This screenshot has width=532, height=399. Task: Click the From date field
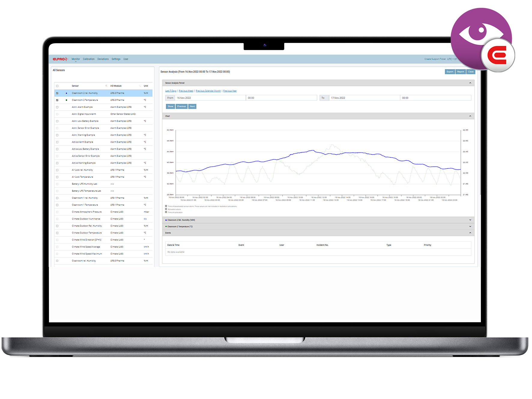pos(210,98)
